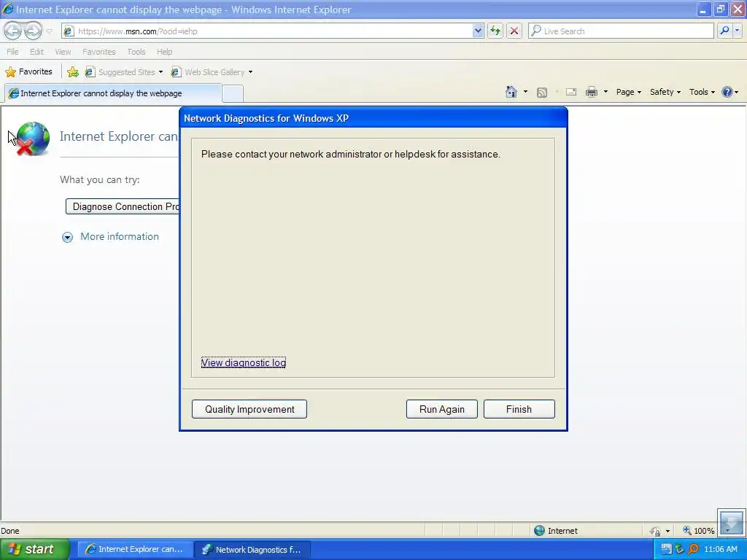Click the Forward navigation arrow
The width and height of the screenshot is (747, 560).
34,31
